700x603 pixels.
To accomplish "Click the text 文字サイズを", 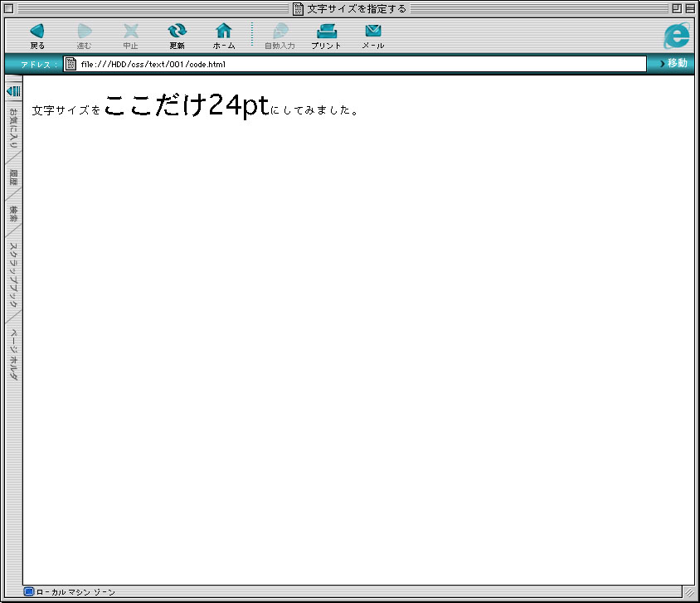I will [x=66, y=110].
